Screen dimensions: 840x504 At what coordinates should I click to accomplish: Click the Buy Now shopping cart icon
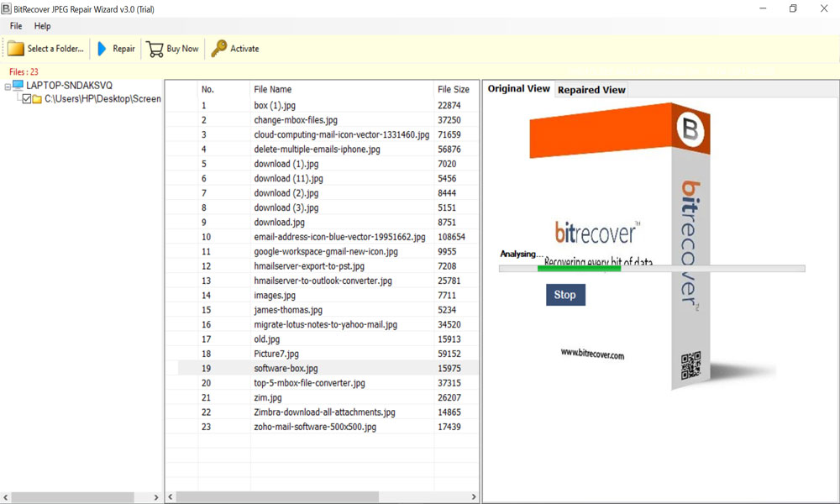tap(155, 50)
